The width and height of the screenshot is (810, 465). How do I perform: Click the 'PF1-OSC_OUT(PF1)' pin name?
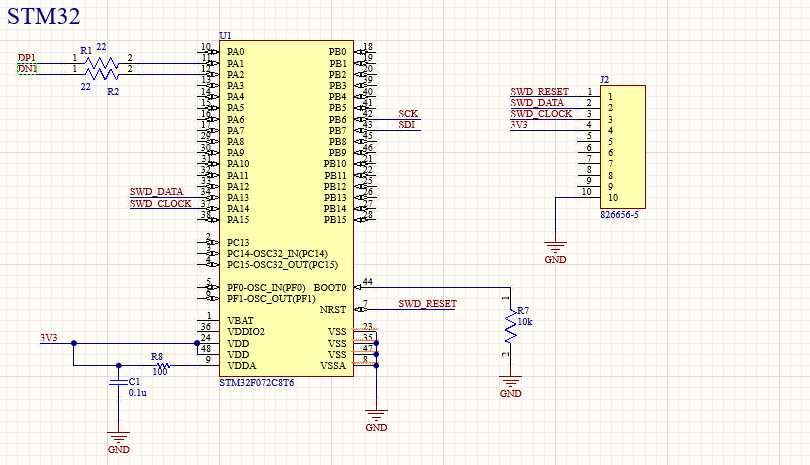271,299
